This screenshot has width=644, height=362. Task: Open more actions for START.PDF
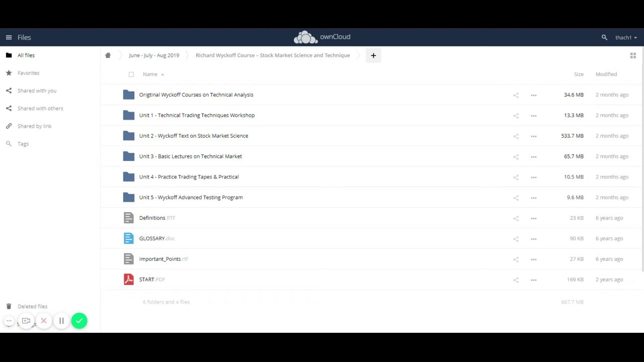pos(533,280)
